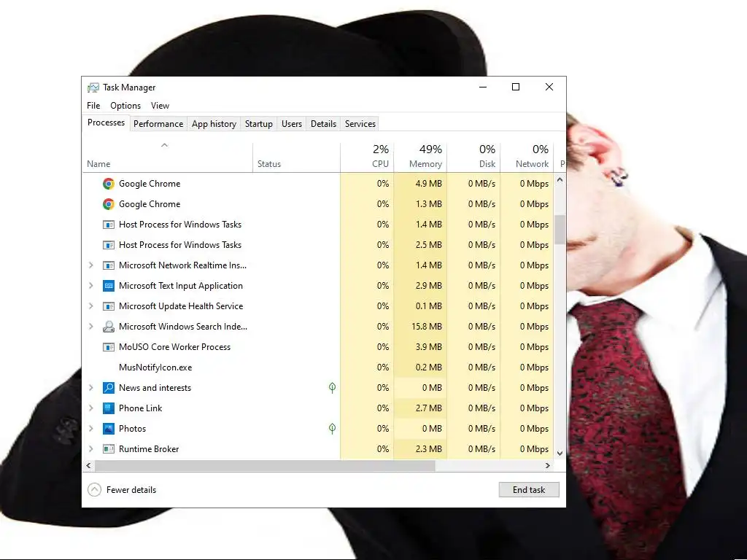Click the Fewer details circle arrow icon
Image resolution: width=747 pixels, height=560 pixels.
point(94,489)
